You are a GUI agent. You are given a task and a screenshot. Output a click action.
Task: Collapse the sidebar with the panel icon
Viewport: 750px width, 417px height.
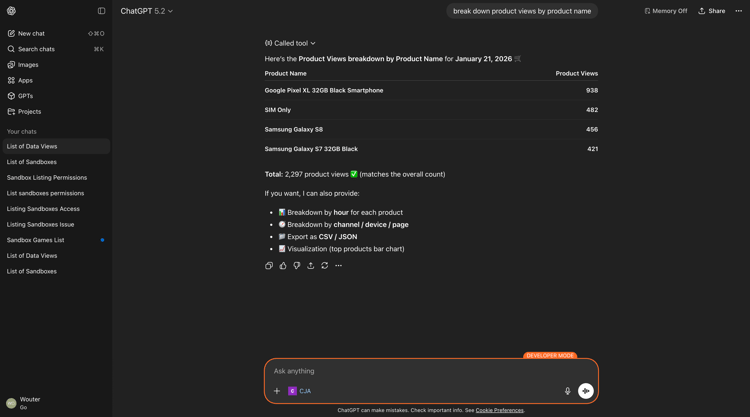point(101,11)
